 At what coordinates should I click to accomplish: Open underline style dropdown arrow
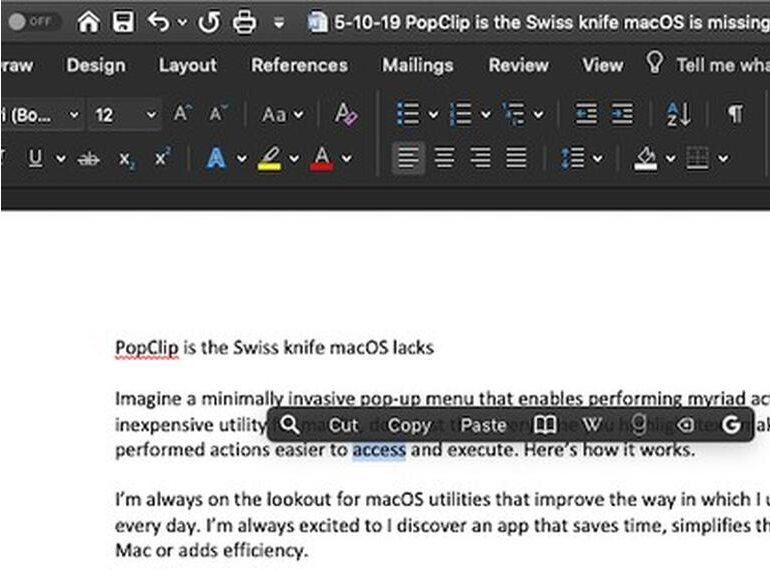(60, 159)
